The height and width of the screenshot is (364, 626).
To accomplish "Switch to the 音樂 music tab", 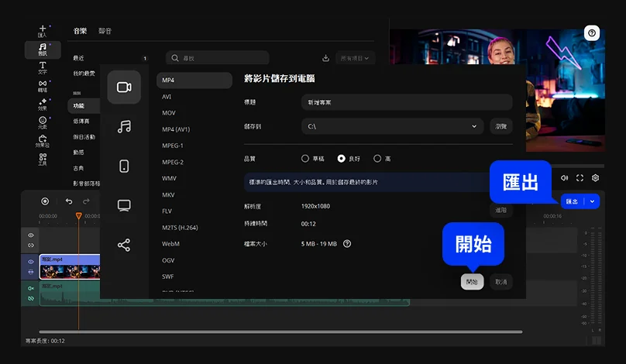I will 80,31.
